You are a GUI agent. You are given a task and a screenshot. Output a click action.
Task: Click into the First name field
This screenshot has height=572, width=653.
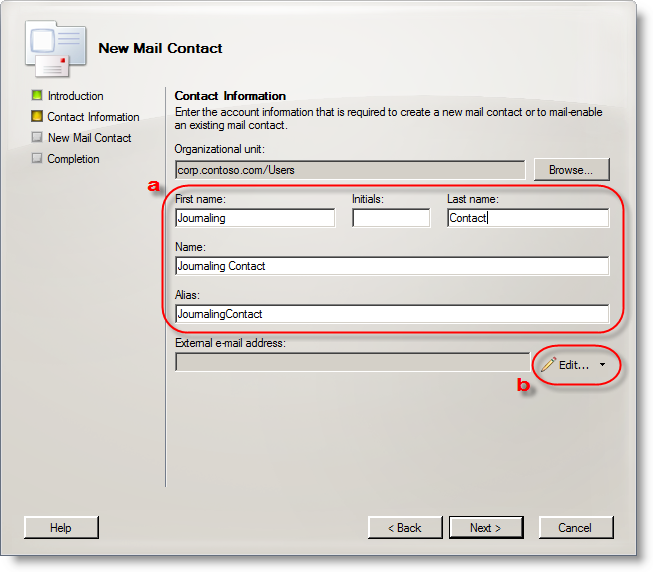(x=255, y=218)
